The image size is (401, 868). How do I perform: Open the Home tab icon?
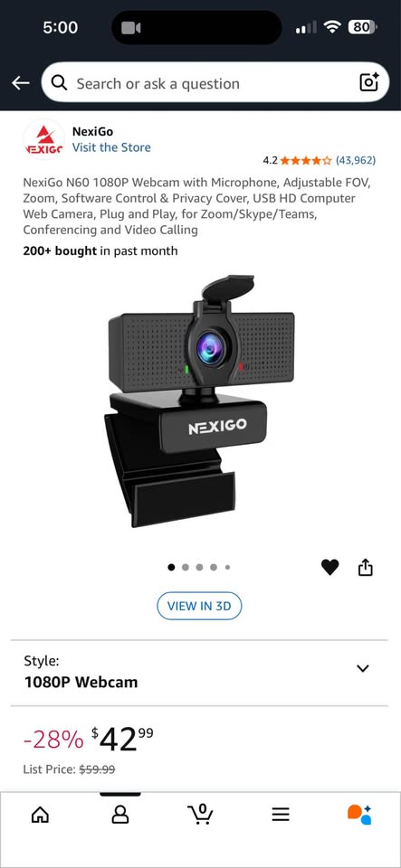click(x=39, y=815)
